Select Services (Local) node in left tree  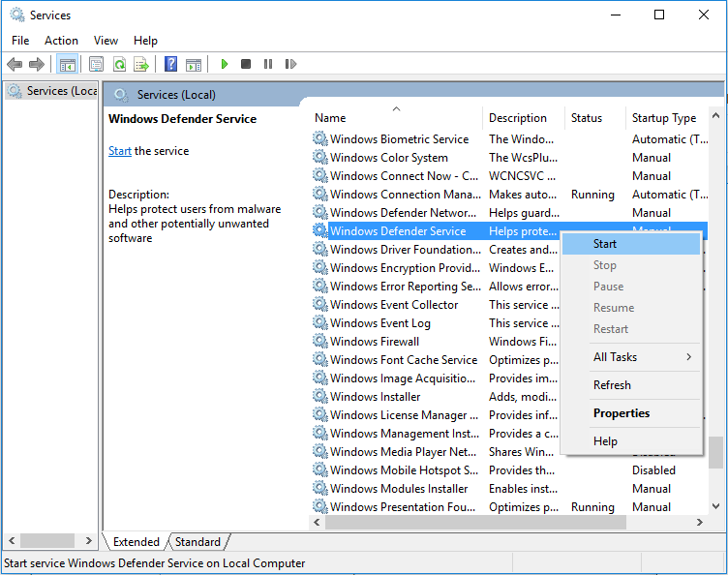point(52,91)
